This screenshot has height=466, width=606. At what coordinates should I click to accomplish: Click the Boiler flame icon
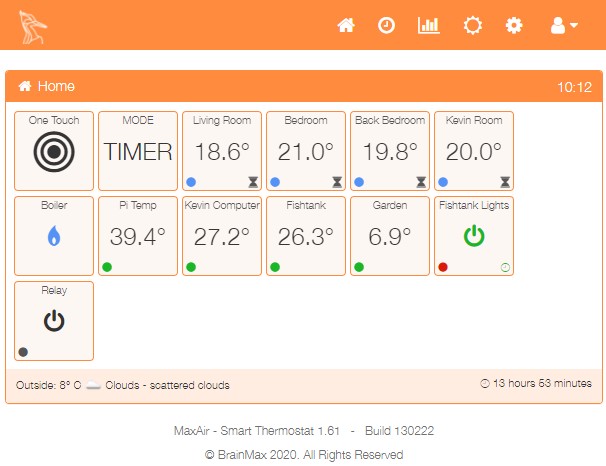[54, 237]
